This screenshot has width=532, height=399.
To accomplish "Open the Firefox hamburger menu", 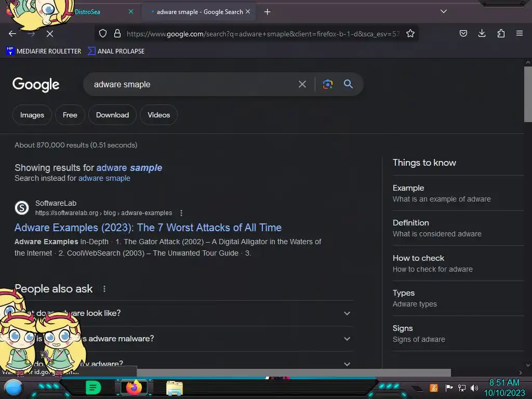I will click(x=519, y=33).
